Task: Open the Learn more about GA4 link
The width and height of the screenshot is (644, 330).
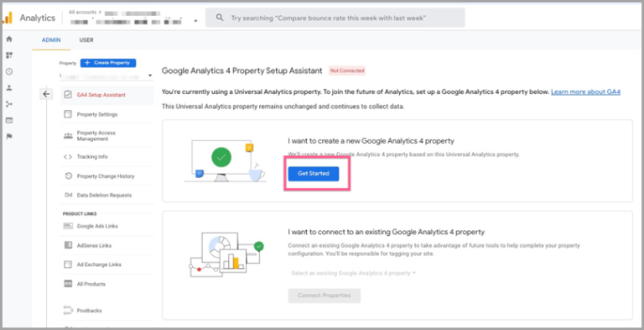Action: [x=585, y=92]
